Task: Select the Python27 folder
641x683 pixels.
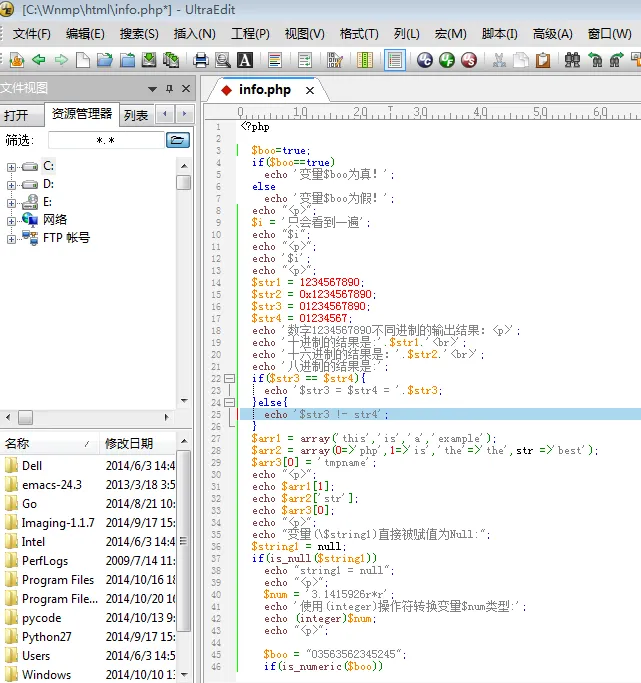Action: [47, 637]
